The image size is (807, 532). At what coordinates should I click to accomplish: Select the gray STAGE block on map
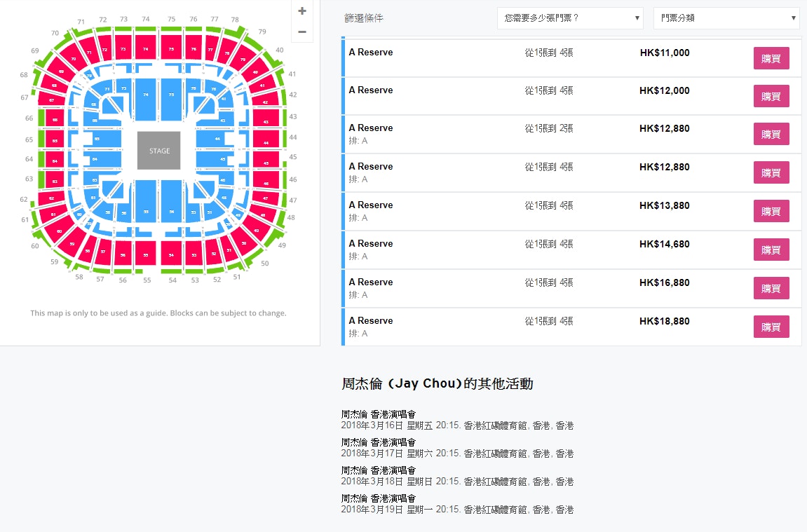159,151
